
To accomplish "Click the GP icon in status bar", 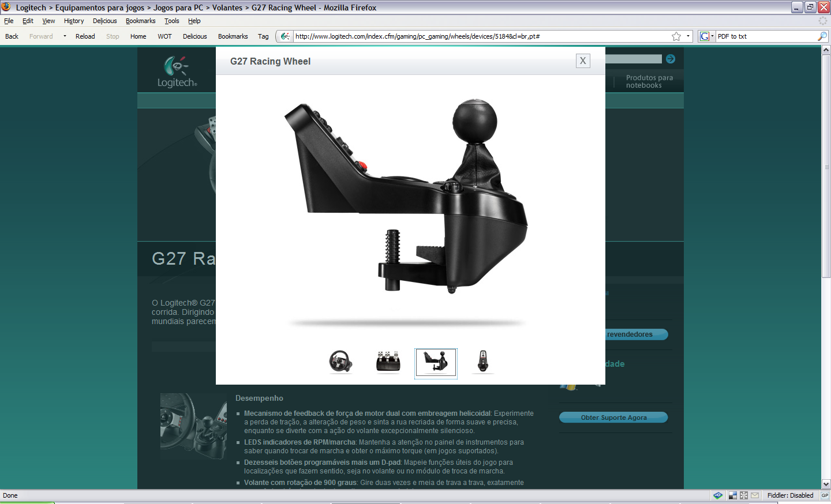I will click(825, 495).
